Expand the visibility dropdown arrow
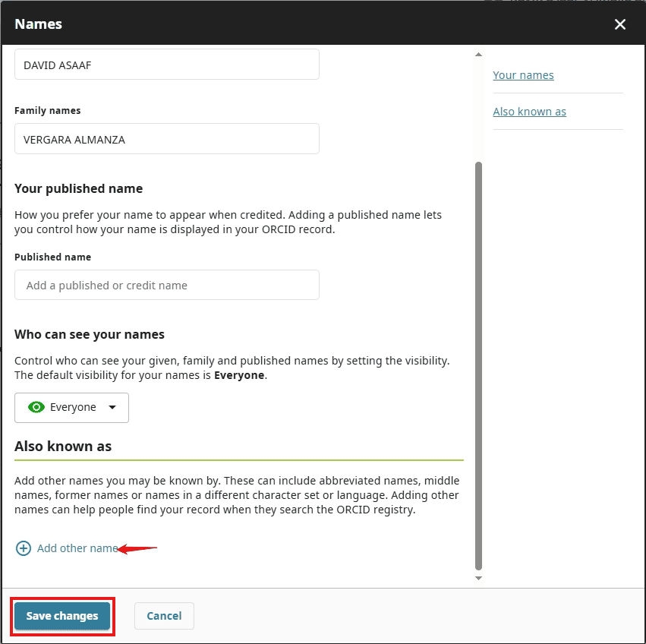Image resolution: width=646 pixels, height=644 pixels. pyautogui.click(x=112, y=408)
